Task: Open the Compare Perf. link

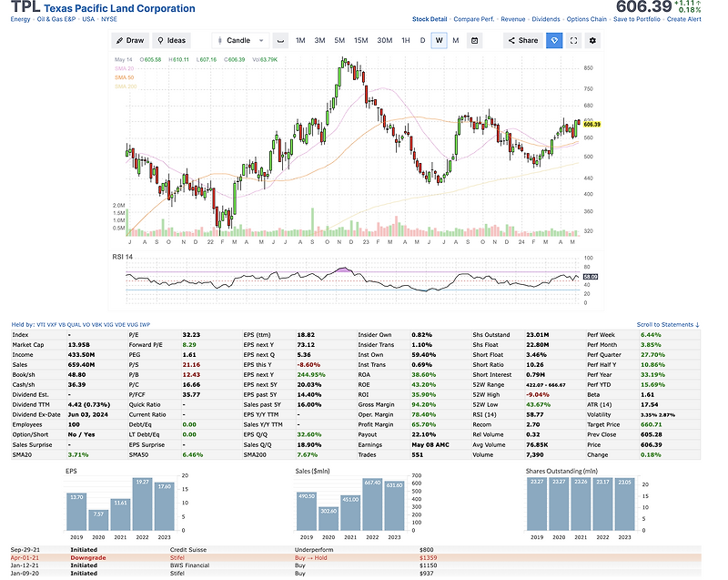Action: tap(473, 19)
